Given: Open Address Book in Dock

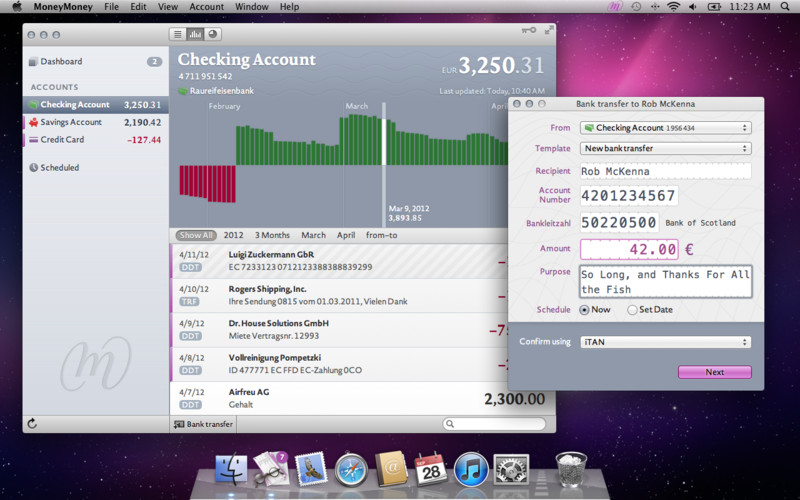Looking at the screenshot, I should (x=391, y=469).
